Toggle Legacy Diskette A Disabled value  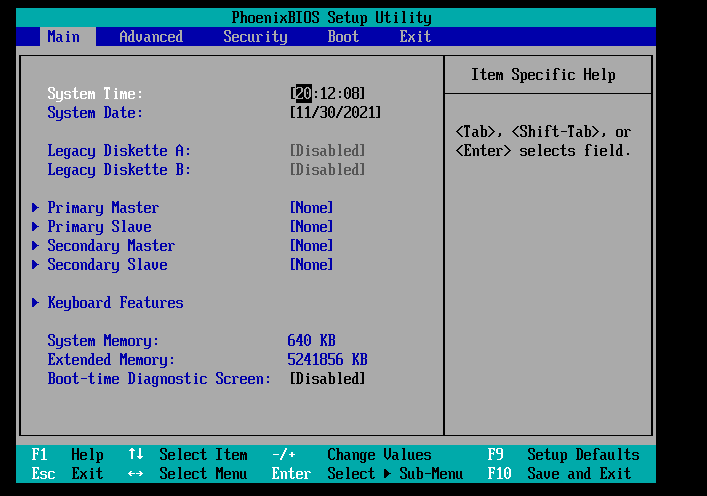pyautogui.click(x=327, y=151)
